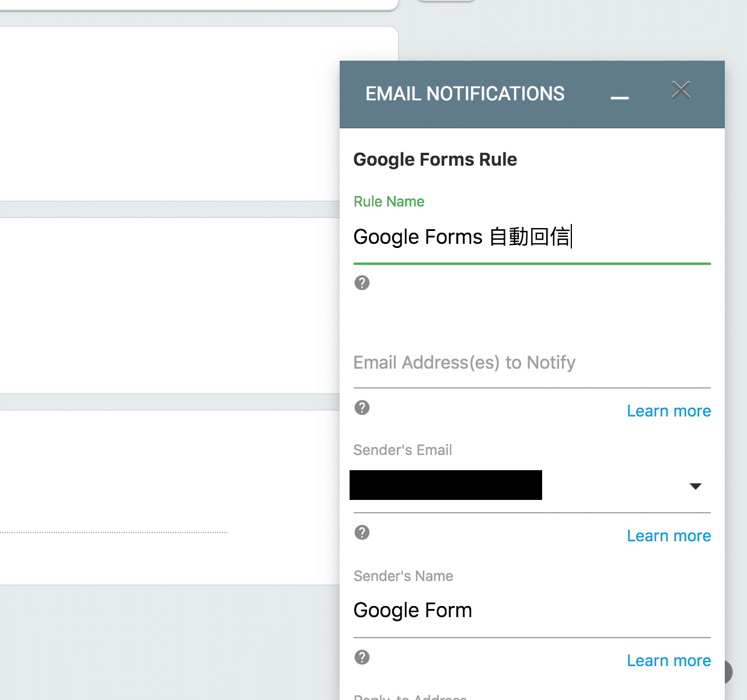Click the help icon below Rule Name

coord(362,283)
